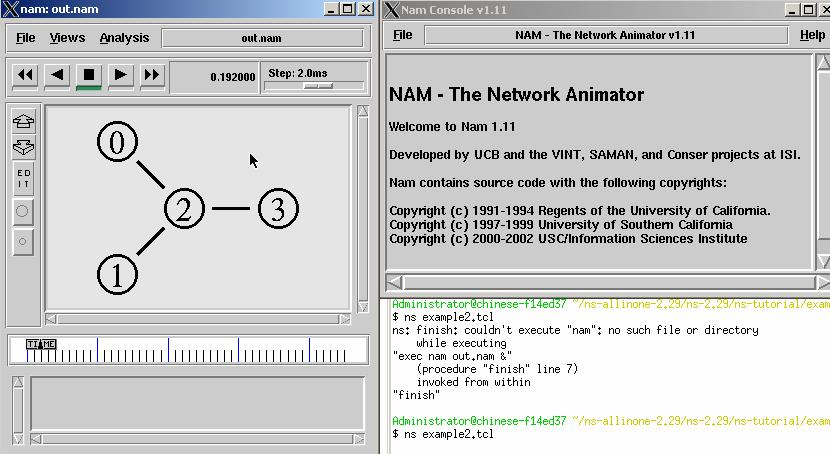Viewport: 830px width, 454px height.
Task: Click right arrow of canvas horizontal scrollbar
Action: [345, 320]
